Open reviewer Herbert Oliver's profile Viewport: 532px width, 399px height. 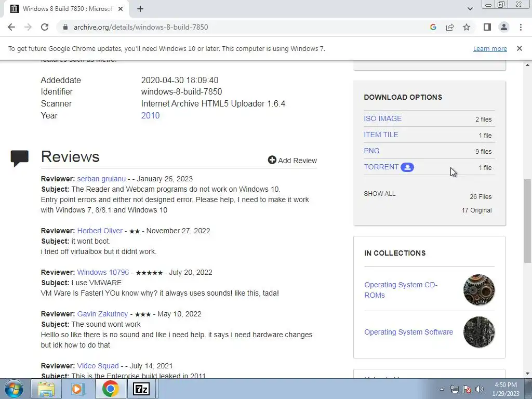pos(100,231)
